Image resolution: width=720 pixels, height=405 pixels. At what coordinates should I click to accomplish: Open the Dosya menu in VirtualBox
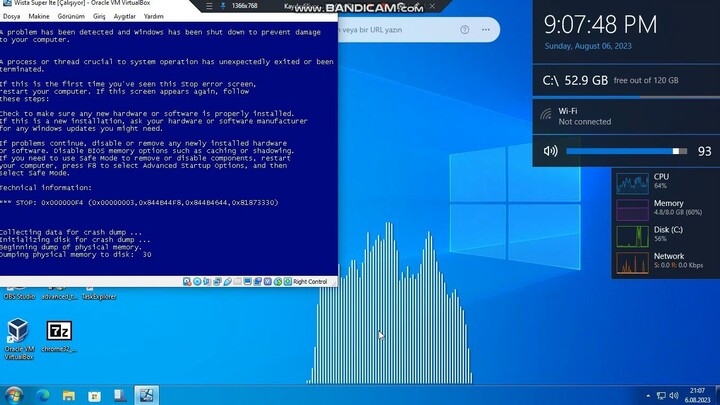[11, 16]
